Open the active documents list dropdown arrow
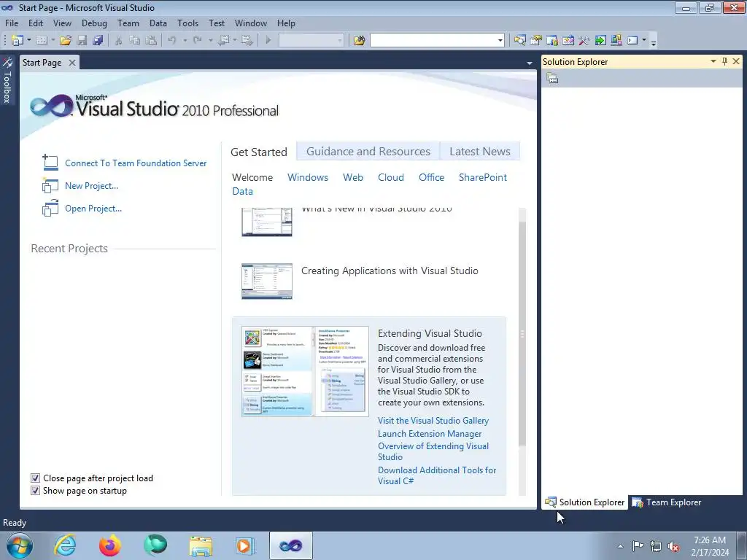Viewport: 747px width, 560px height. [x=530, y=63]
